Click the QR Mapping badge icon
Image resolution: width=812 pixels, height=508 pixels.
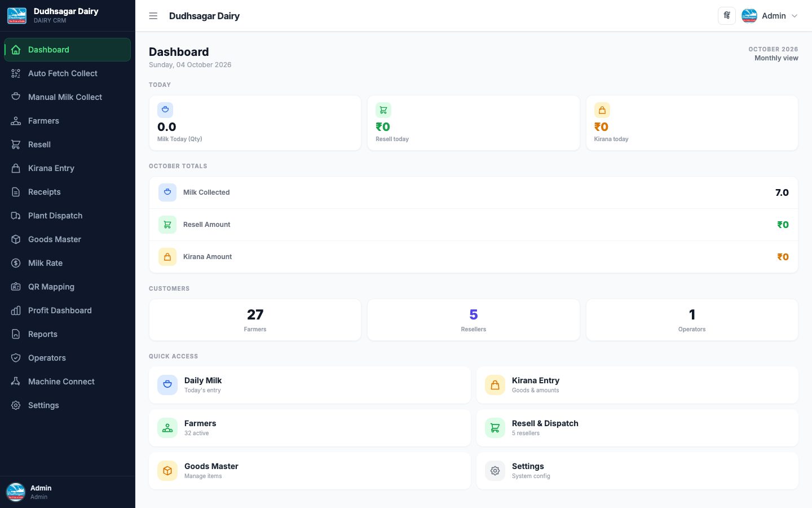coord(16,287)
